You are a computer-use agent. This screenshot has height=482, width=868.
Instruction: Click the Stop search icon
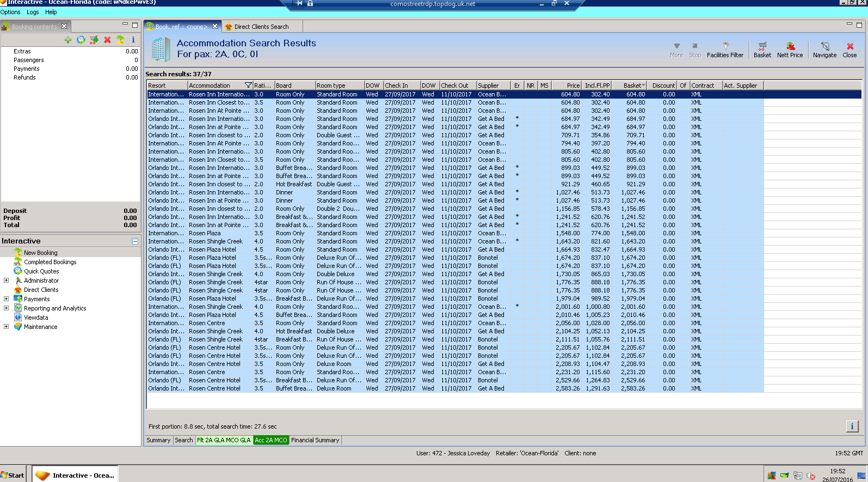pos(695,50)
